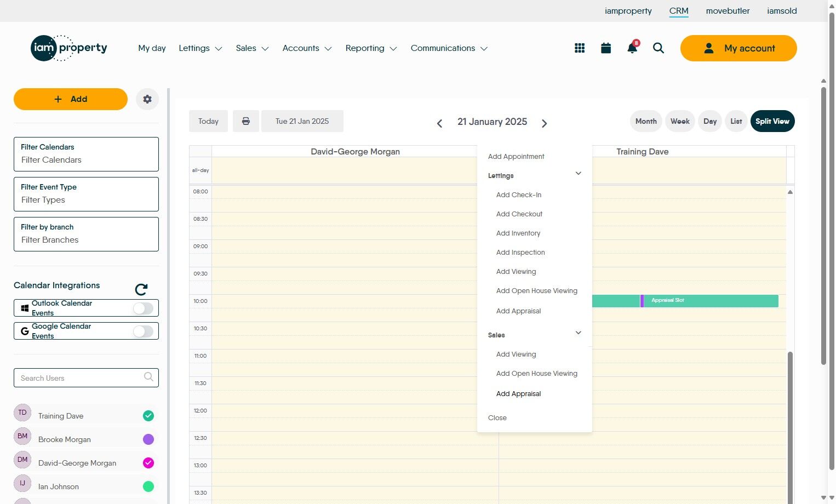This screenshot has width=836, height=504.
Task: Choose Add Viewing under Sales
Action: (516, 354)
